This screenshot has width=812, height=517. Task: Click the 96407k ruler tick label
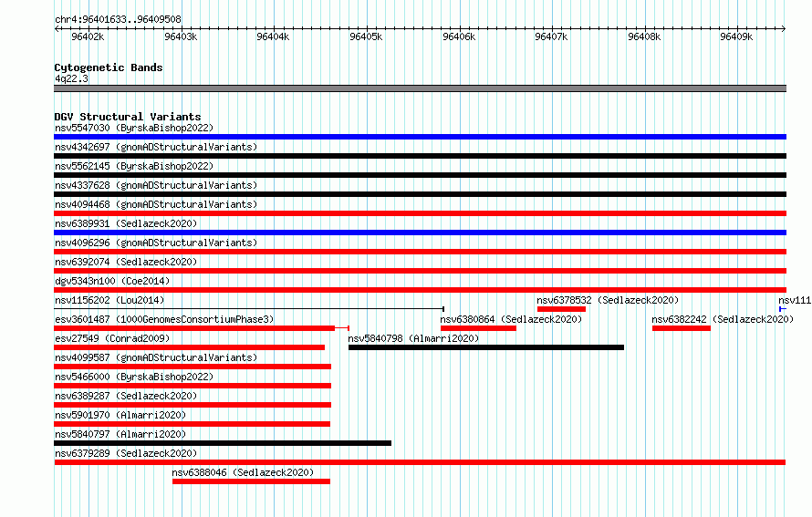(551, 36)
